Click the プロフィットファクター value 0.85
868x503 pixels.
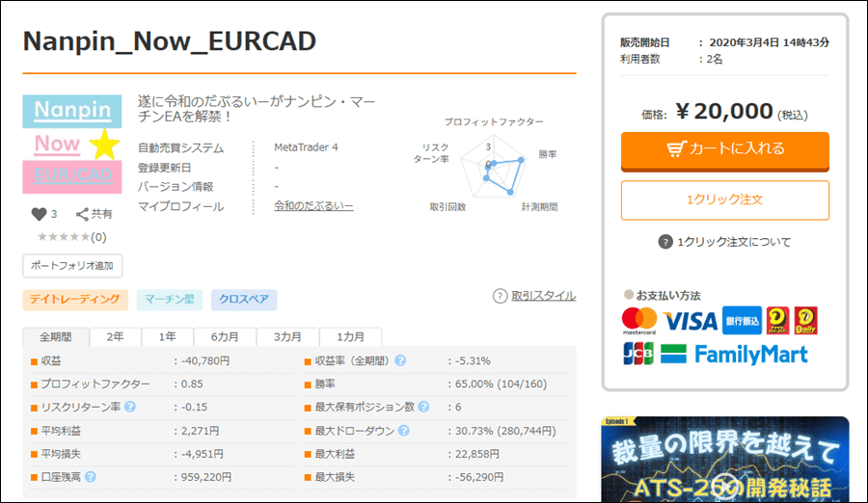pos(192,384)
